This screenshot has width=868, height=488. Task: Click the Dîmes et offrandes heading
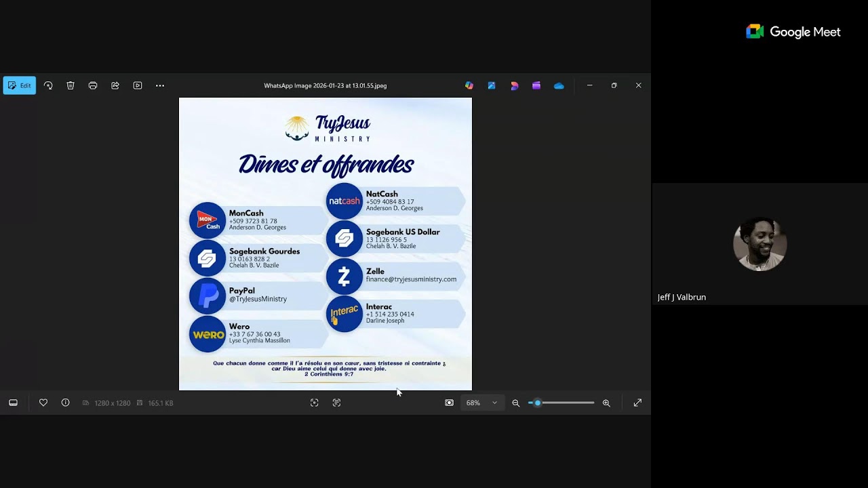point(326,165)
